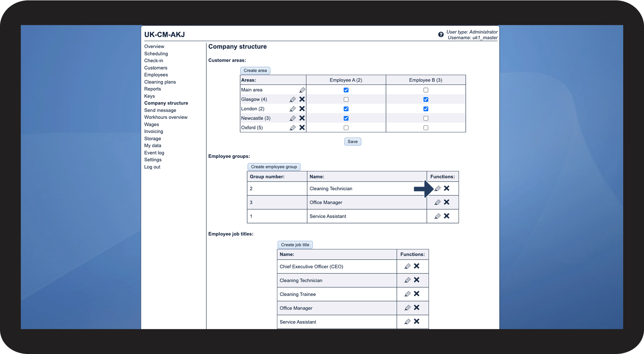Edit the Office Manager employee group
644x354 pixels.
tap(438, 202)
